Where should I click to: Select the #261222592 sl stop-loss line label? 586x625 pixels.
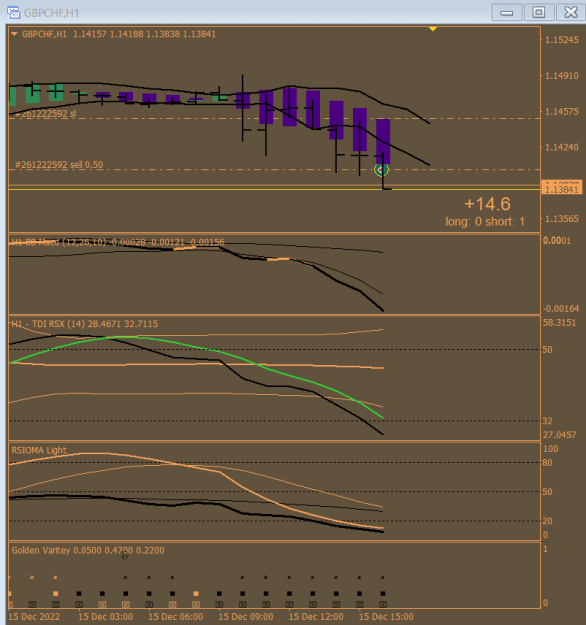point(45,114)
